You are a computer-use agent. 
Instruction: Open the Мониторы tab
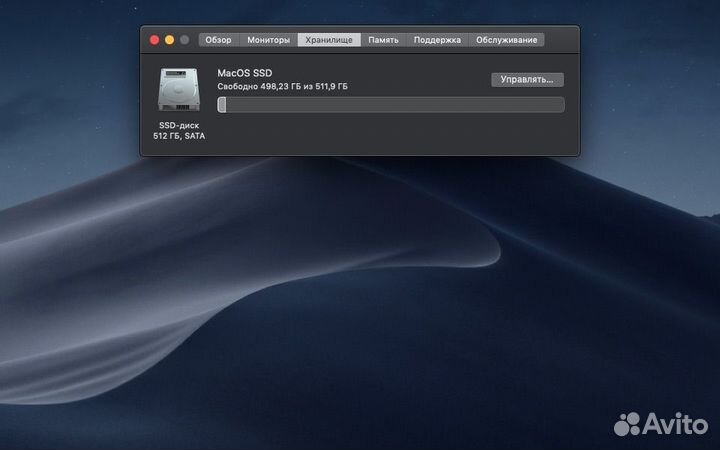[269, 40]
